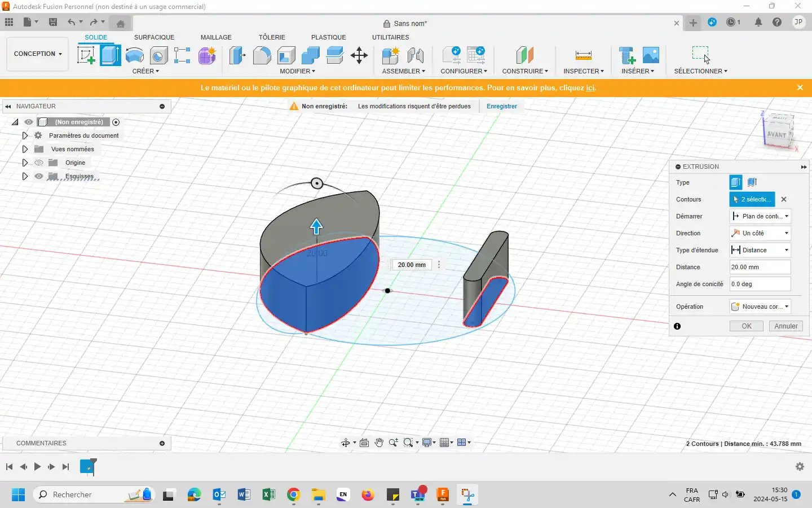Choose the thin extrude Type option
Image resolution: width=812 pixels, height=508 pixels.
[x=752, y=182]
